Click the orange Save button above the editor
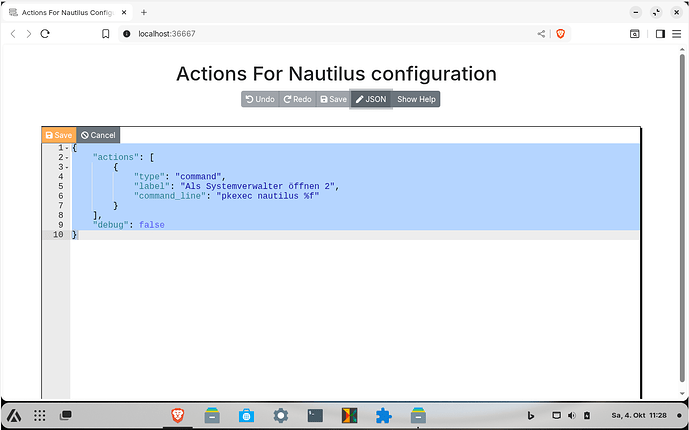The image size is (689, 430). point(58,135)
